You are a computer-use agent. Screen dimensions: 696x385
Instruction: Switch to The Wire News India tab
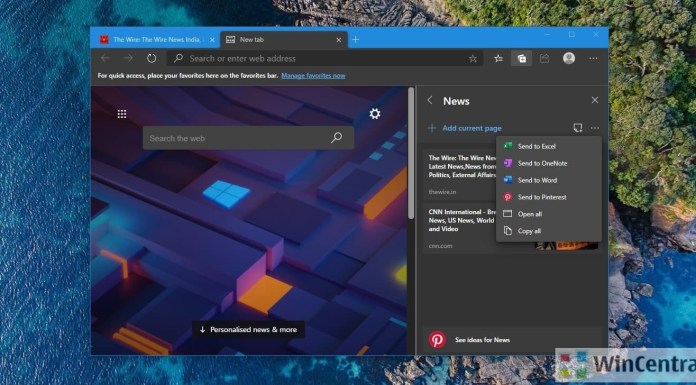(155, 40)
